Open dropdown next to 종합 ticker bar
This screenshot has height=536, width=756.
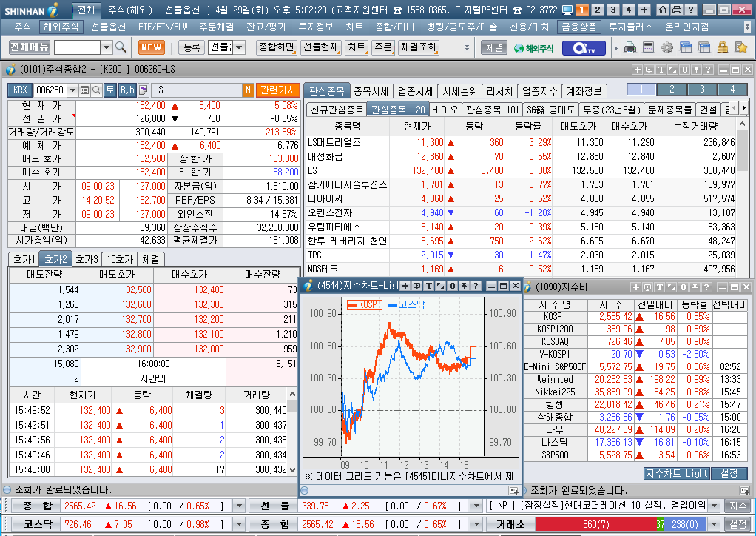click(239, 506)
